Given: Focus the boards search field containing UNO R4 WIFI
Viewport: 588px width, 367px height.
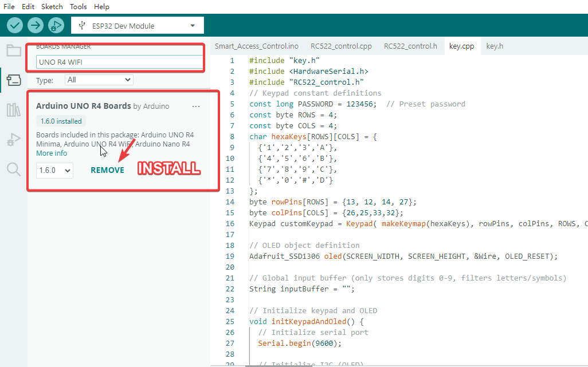Looking at the screenshot, I should 119,62.
